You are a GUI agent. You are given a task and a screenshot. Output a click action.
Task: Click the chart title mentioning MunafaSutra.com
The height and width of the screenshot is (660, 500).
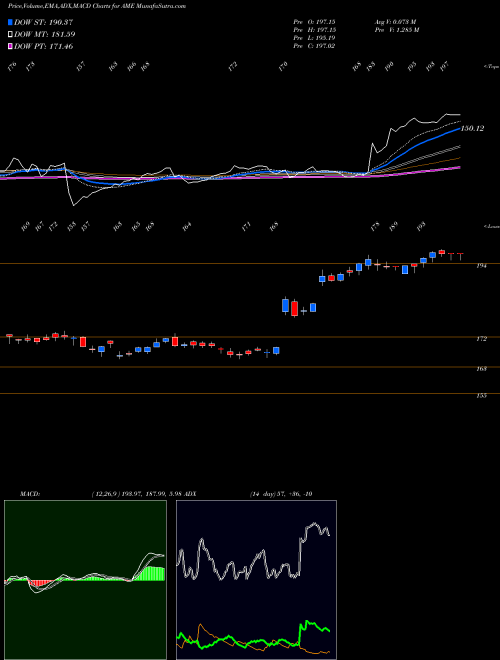[x=97, y=6]
